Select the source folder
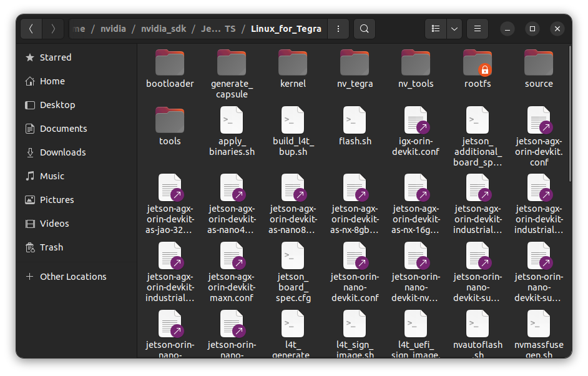588x376 pixels. [x=539, y=69]
